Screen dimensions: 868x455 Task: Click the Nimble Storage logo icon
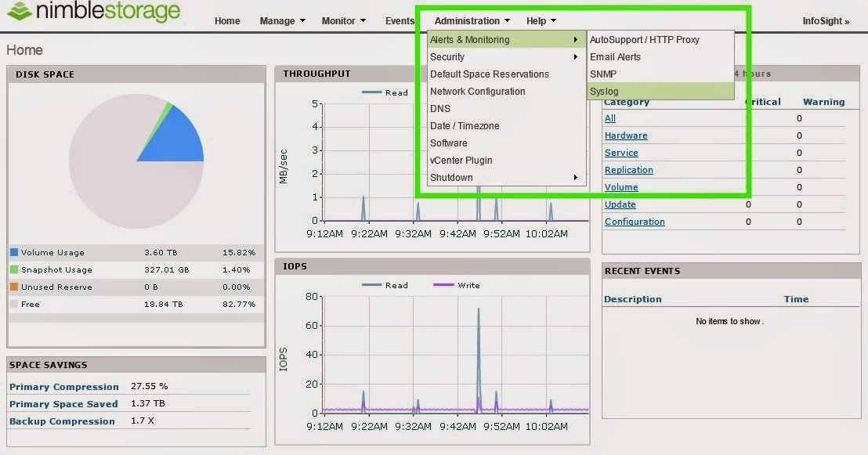click(20, 11)
